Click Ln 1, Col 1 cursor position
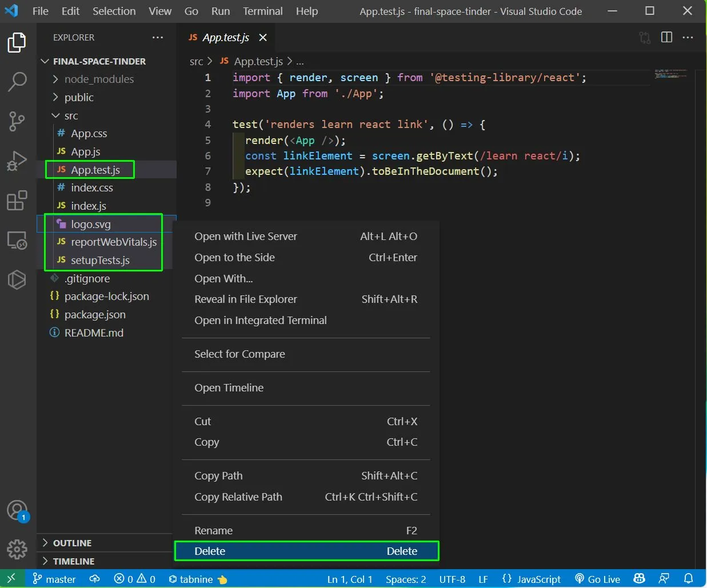 (350, 579)
